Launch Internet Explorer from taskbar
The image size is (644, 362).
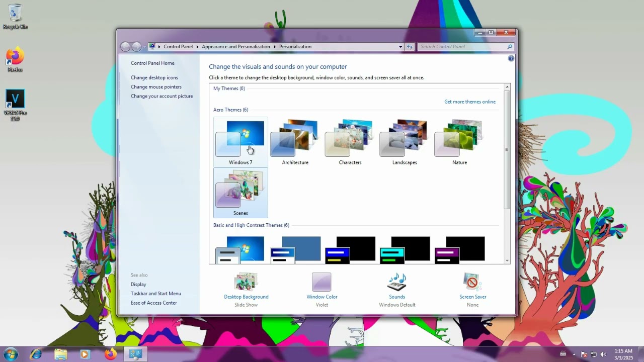click(36, 354)
